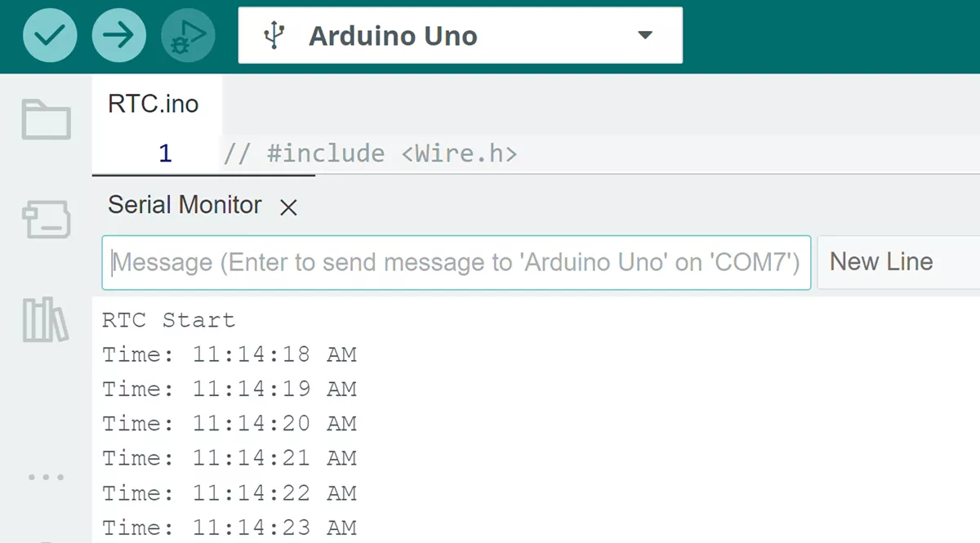Select the Serial Monitor tab
Viewport: 980px width, 543px height.
point(185,204)
